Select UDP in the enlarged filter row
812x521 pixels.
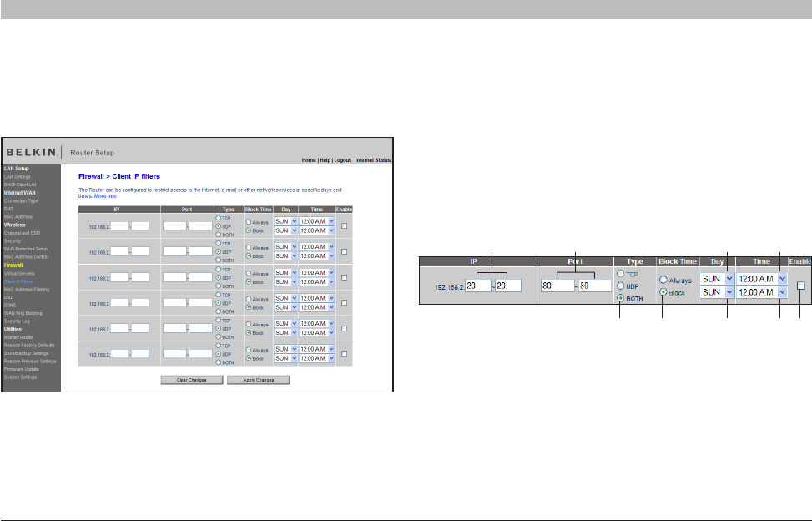[620, 286]
